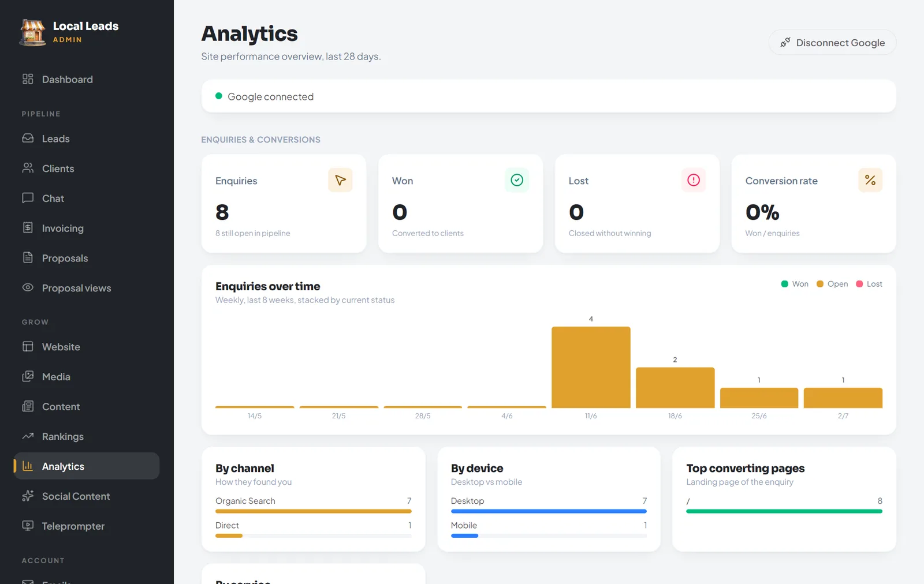924x584 pixels.
Task: Click the Rankings trend icon
Action: point(28,436)
